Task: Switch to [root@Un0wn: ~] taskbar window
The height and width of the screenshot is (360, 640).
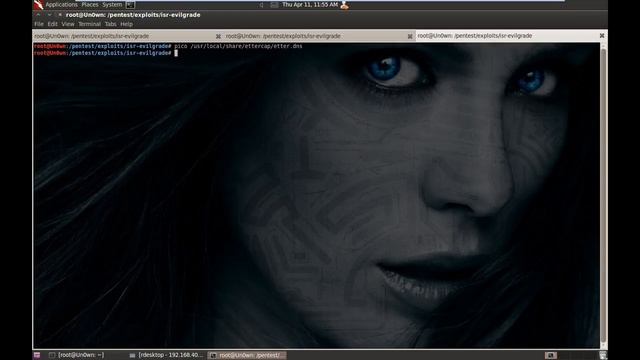Action: [77, 355]
